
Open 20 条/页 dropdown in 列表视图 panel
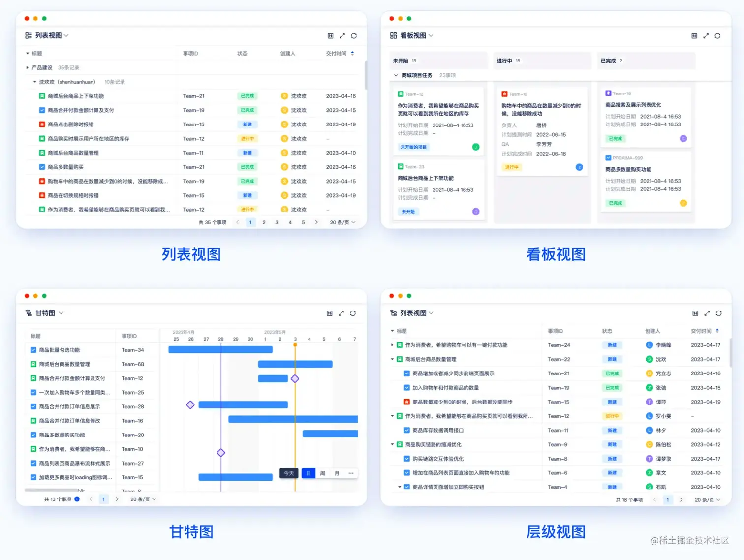[x=342, y=222]
